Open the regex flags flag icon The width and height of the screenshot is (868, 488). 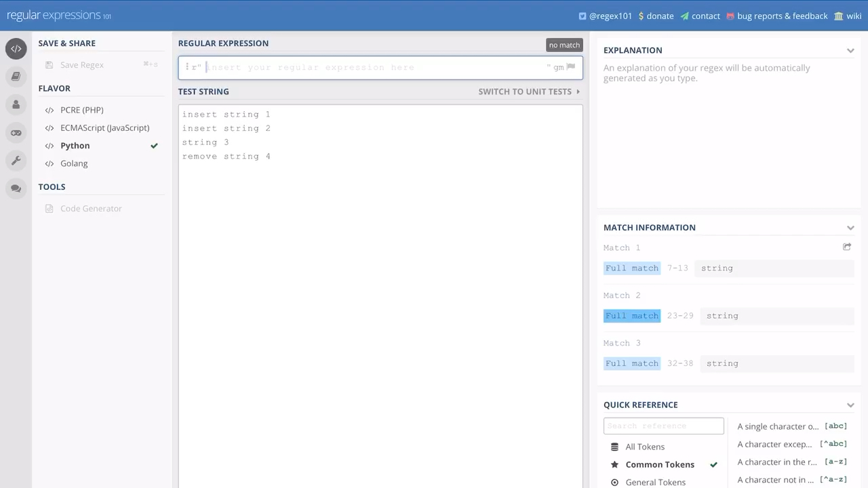pyautogui.click(x=570, y=67)
